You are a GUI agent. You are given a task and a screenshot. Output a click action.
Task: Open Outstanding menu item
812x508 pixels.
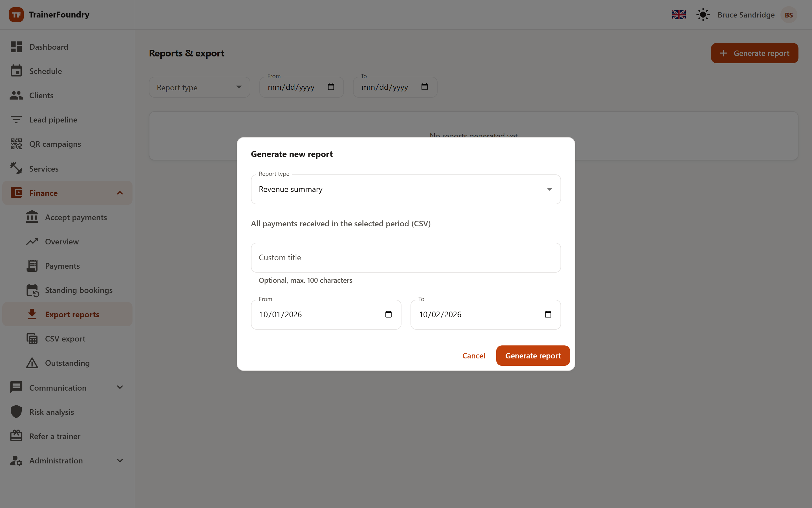pyautogui.click(x=67, y=363)
